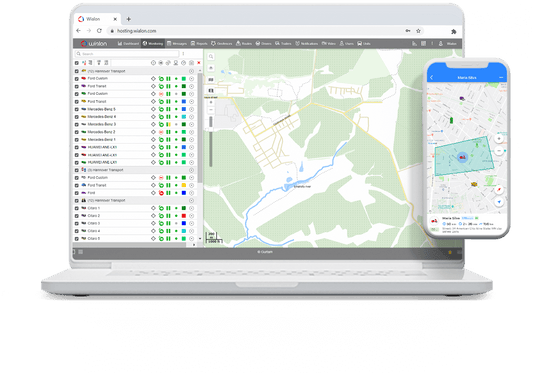Uncheck the Citaro 4 checkbox
The height and width of the screenshot is (373, 533).
[76, 231]
